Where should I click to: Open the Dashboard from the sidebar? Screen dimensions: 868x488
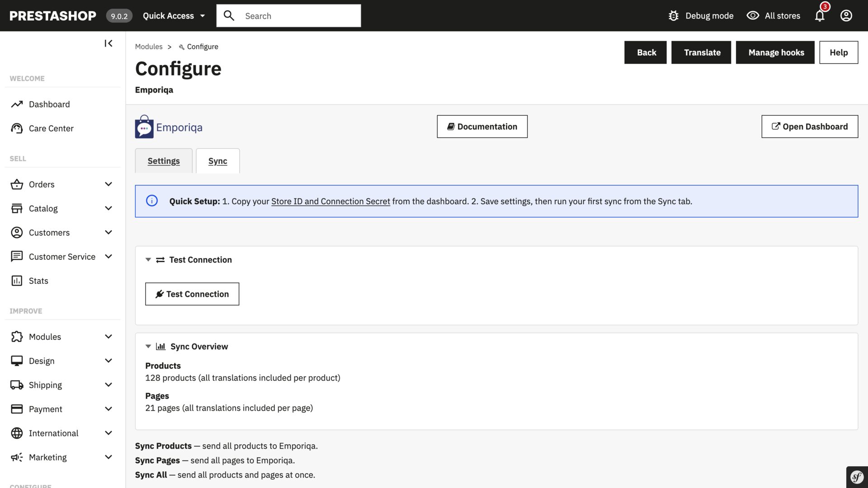[49, 104]
